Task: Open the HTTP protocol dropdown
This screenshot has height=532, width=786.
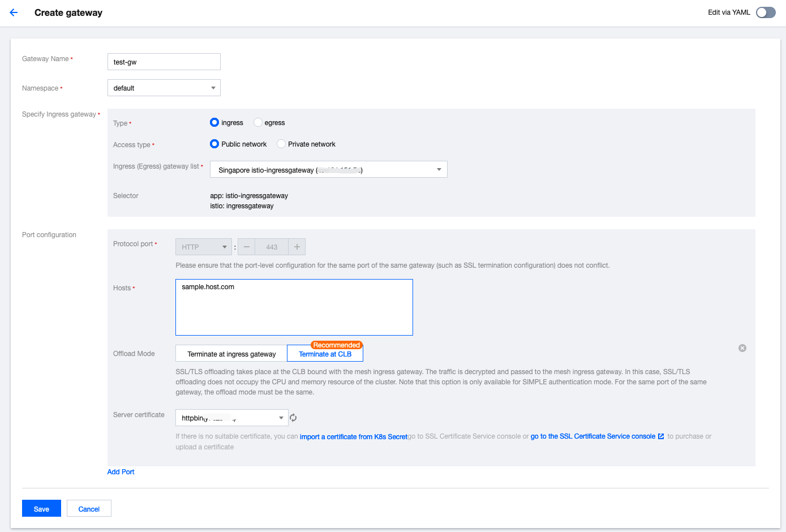Action: click(x=204, y=247)
